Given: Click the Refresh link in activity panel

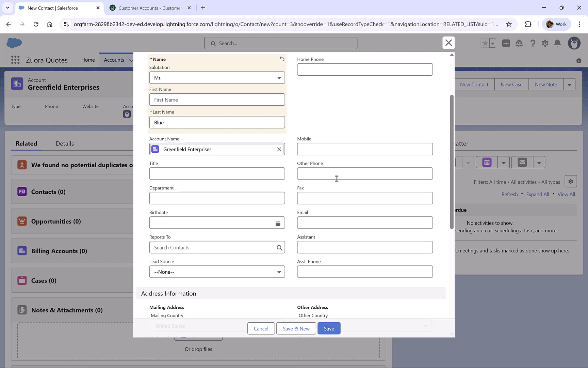Looking at the screenshot, I should point(509,194).
